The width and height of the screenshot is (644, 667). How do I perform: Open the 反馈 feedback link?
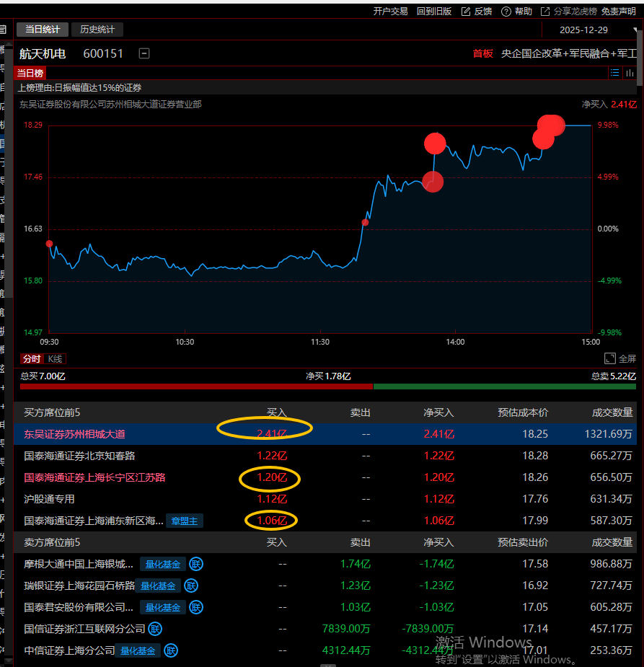482,12
